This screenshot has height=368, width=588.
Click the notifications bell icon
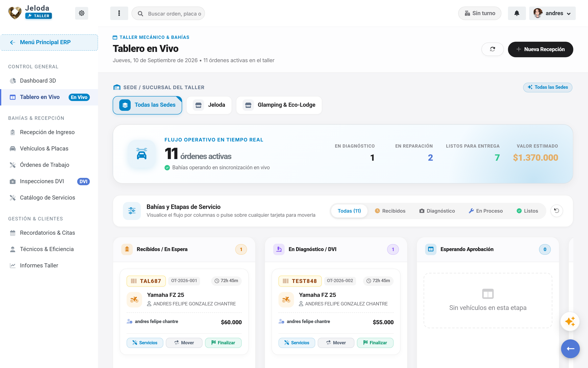pyautogui.click(x=517, y=13)
